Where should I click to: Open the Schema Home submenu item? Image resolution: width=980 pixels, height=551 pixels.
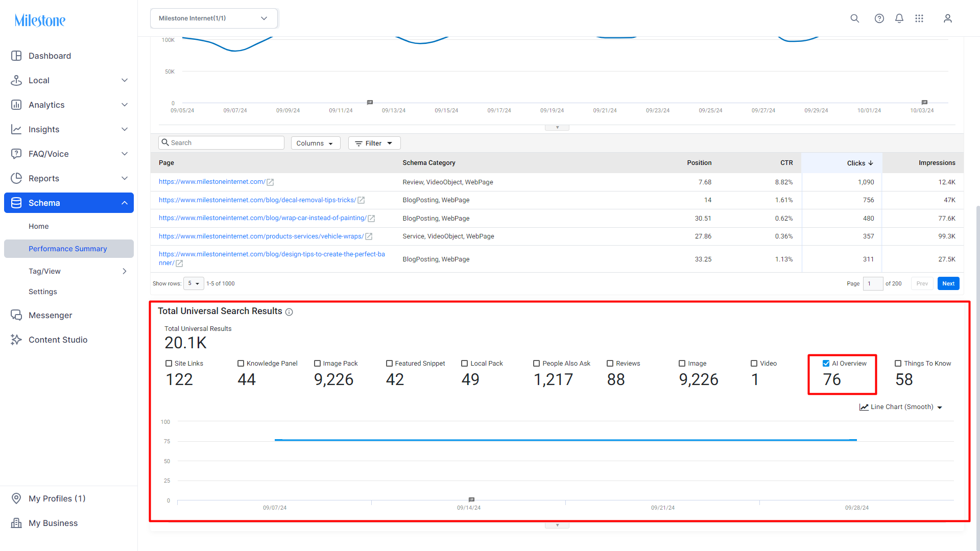(39, 226)
